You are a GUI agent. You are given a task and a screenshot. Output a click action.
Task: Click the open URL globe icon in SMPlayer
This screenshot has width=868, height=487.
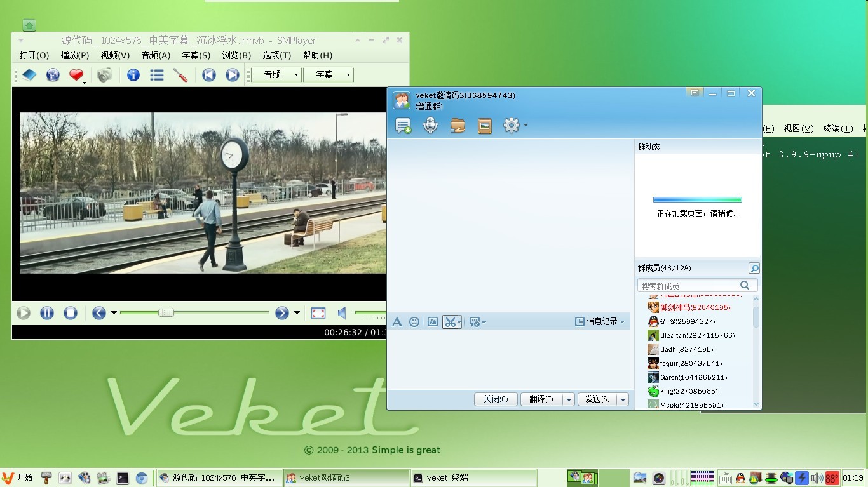(53, 75)
